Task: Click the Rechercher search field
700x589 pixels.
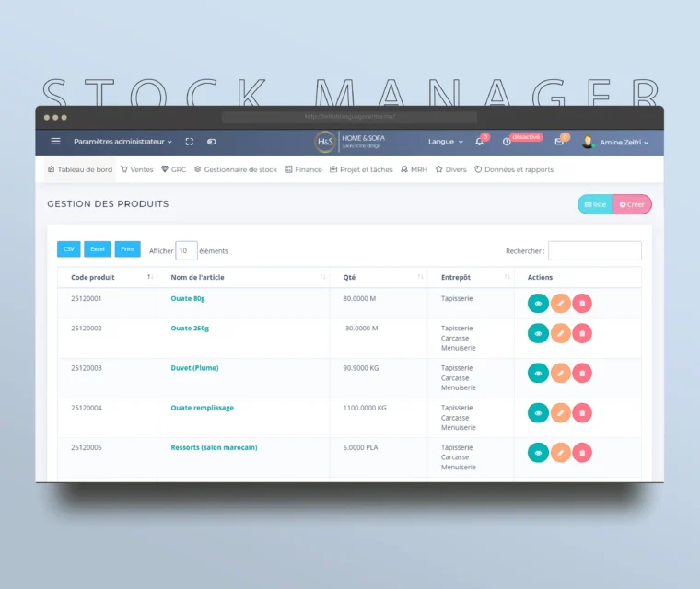Action: [x=594, y=250]
